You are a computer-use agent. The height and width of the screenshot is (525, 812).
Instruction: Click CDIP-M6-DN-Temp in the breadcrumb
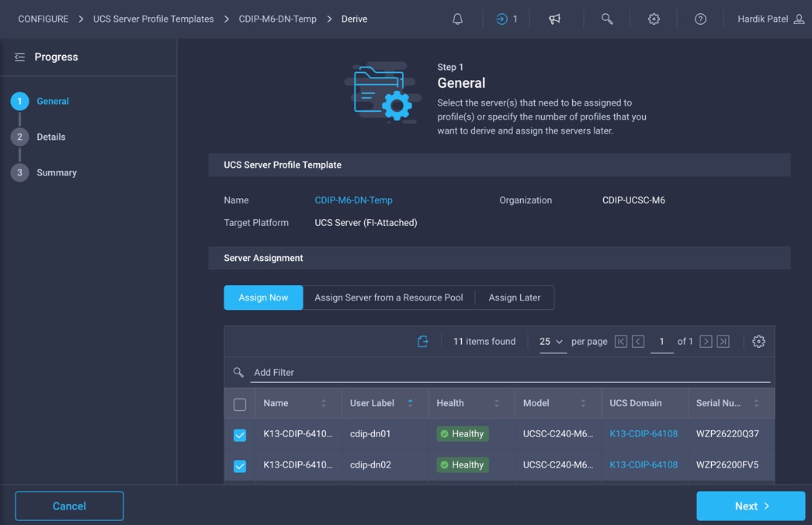278,19
